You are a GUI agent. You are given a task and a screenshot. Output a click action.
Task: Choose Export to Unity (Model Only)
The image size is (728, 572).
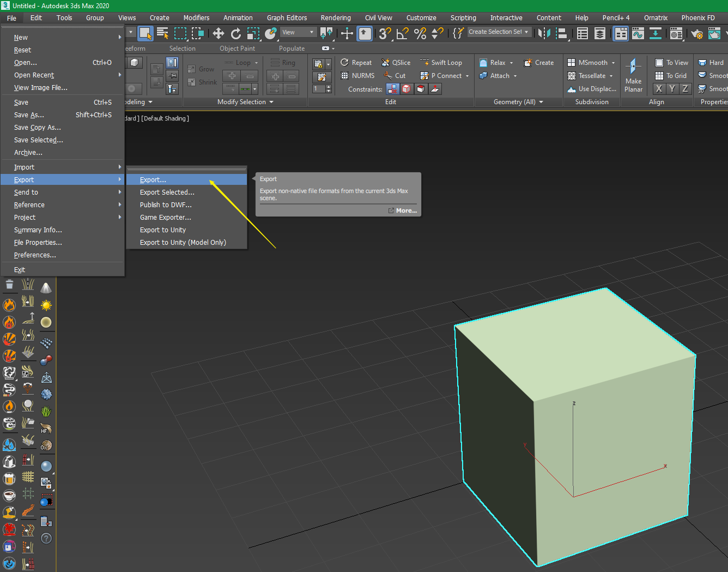(186, 242)
